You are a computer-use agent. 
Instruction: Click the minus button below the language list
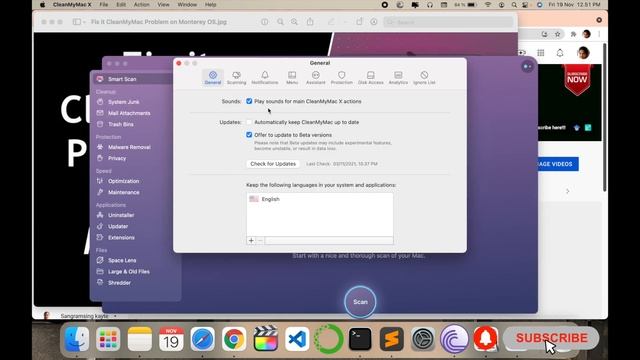coord(260,240)
